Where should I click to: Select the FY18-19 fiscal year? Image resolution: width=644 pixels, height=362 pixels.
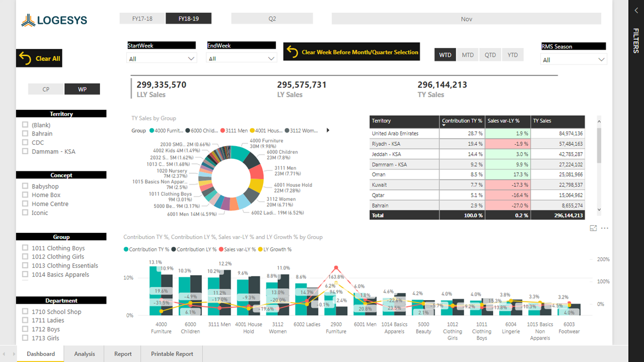188,19
